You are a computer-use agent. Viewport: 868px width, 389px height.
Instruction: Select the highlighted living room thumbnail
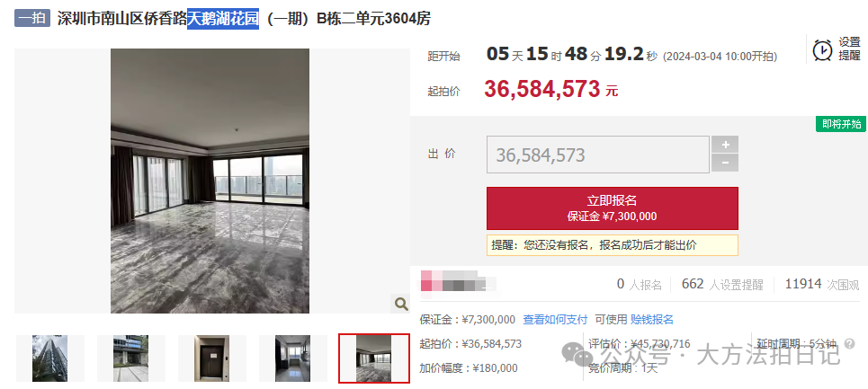pyautogui.click(x=373, y=358)
